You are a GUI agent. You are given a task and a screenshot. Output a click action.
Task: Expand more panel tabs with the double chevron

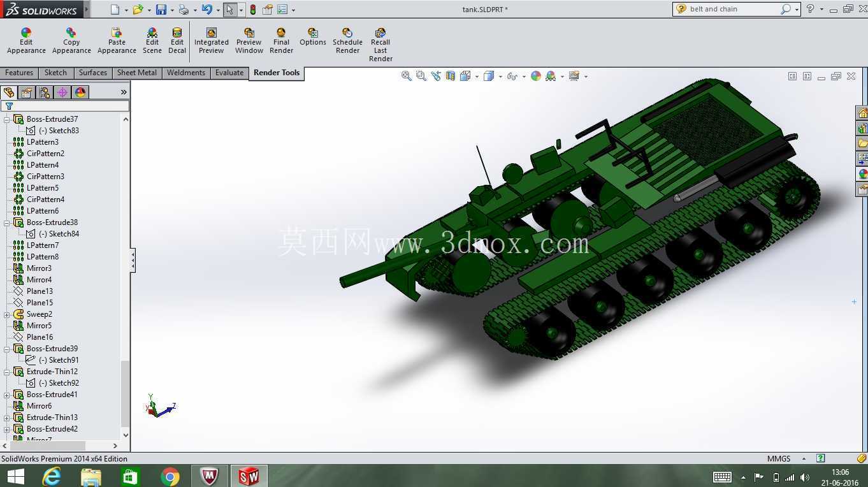(x=124, y=92)
